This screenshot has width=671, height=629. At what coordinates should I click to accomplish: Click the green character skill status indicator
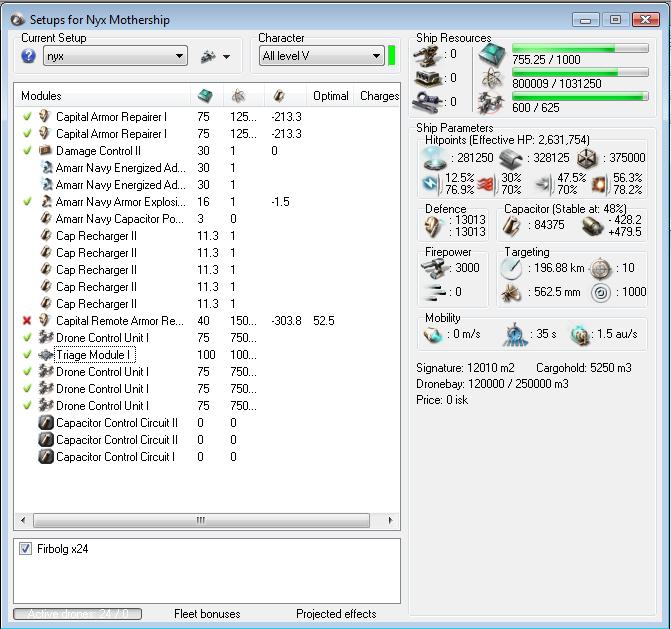click(391, 56)
